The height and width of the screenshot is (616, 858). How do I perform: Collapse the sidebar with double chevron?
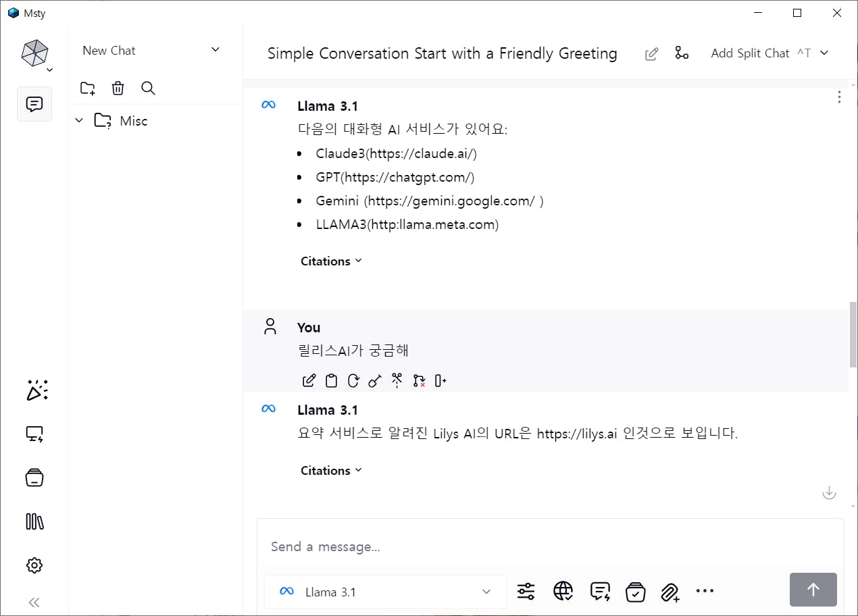click(x=34, y=602)
